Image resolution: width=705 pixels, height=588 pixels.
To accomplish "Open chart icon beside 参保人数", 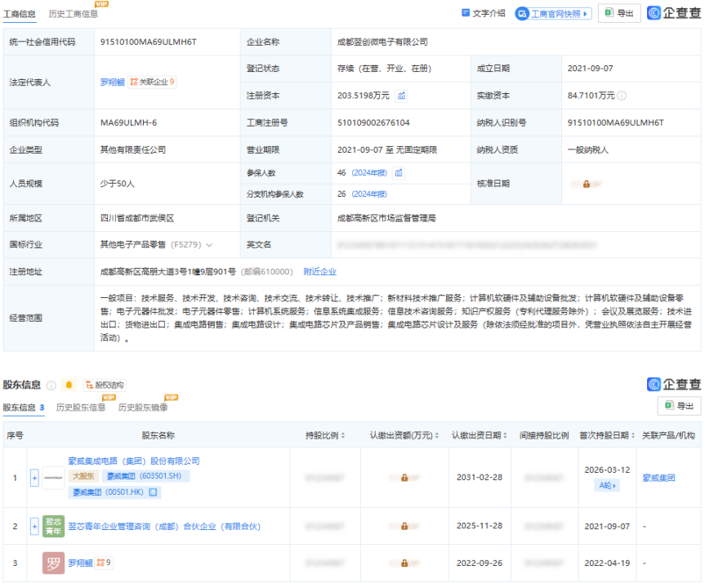I will tap(399, 173).
